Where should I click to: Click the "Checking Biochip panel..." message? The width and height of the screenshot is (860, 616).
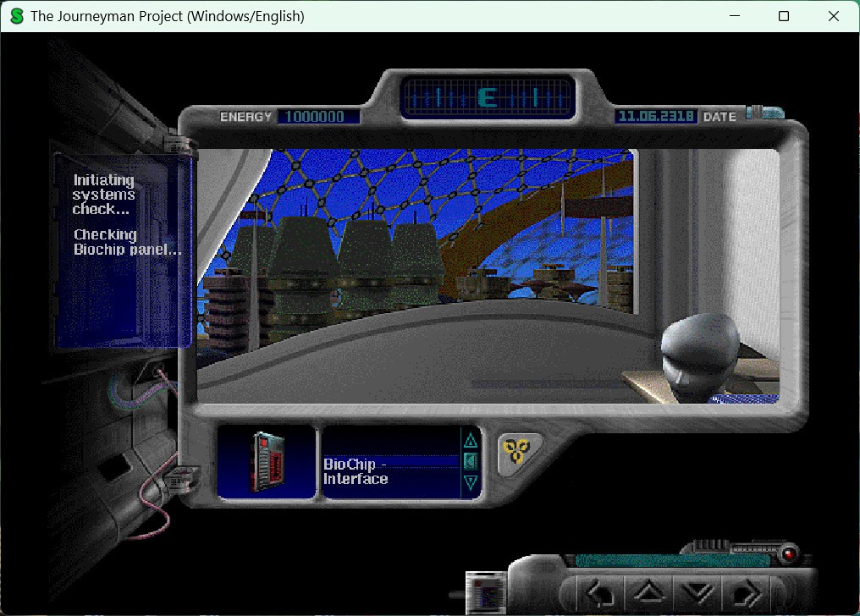tap(127, 242)
